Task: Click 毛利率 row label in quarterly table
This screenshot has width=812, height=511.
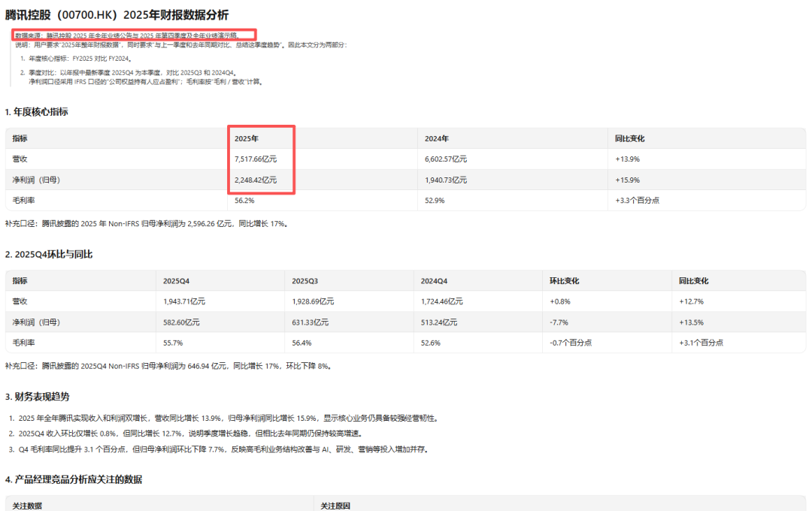Action: point(23,343)
